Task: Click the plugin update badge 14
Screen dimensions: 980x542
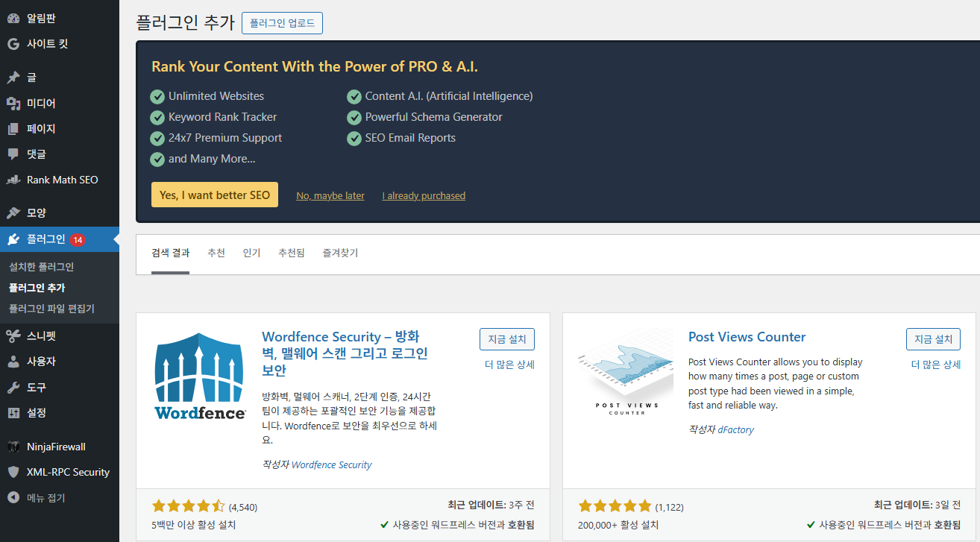Action: pyautogui.click(x=78, y=240)
